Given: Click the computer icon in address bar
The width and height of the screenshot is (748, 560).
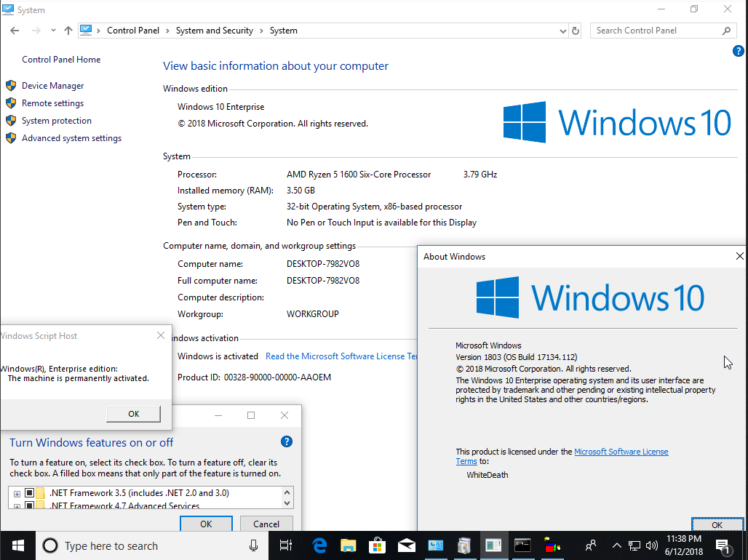Looking at the screenshot, I should click(x=86, y=30).
